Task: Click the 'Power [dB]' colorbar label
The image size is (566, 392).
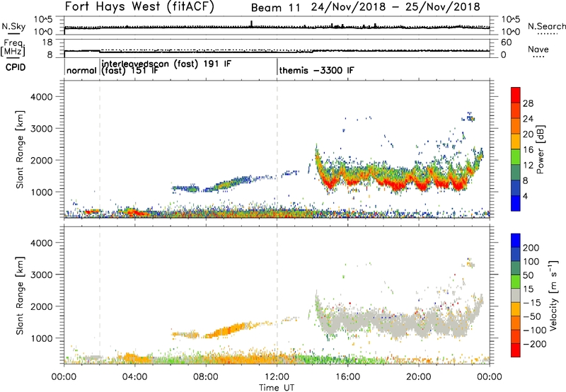Action: tap(540, 150)
